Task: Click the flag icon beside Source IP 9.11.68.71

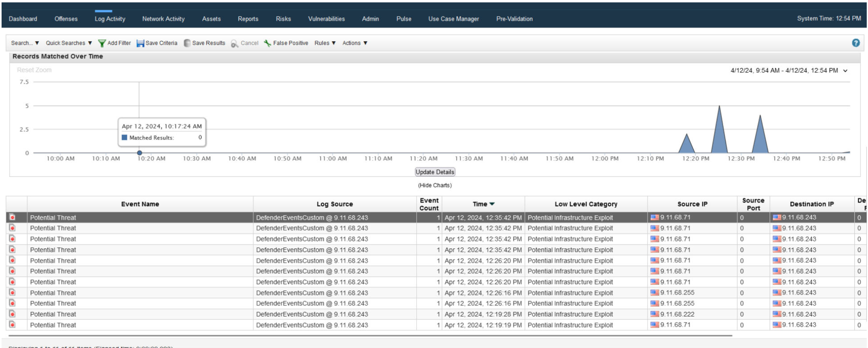Action: click(x=655, y=217)
